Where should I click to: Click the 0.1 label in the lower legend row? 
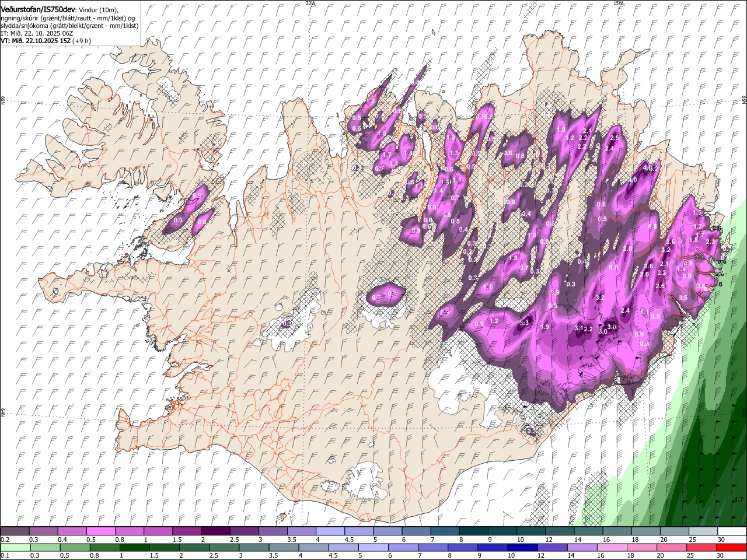point(5,556)
